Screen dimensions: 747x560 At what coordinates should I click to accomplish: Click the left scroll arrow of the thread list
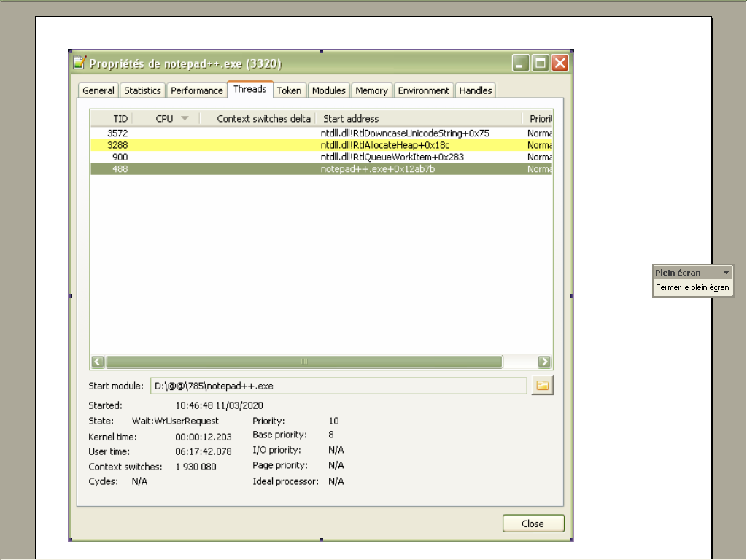[x=98, y=362]
